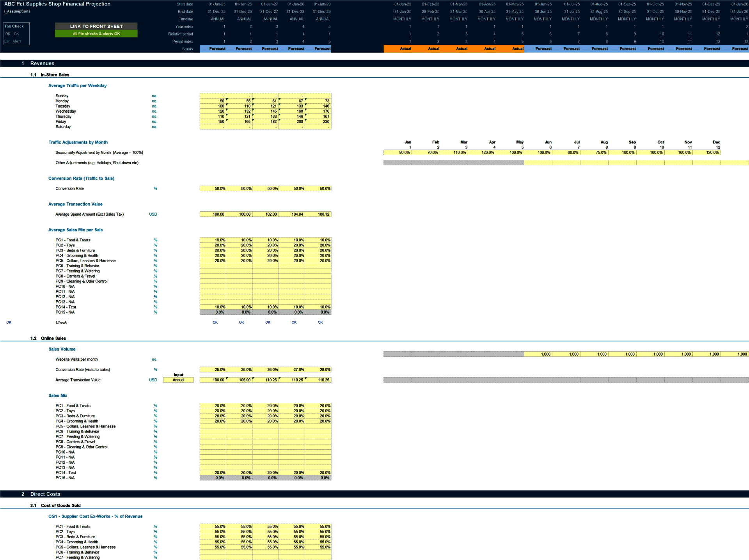Select the ABC Pet Supplies Shop Financial Projection title

pos(57,4)
